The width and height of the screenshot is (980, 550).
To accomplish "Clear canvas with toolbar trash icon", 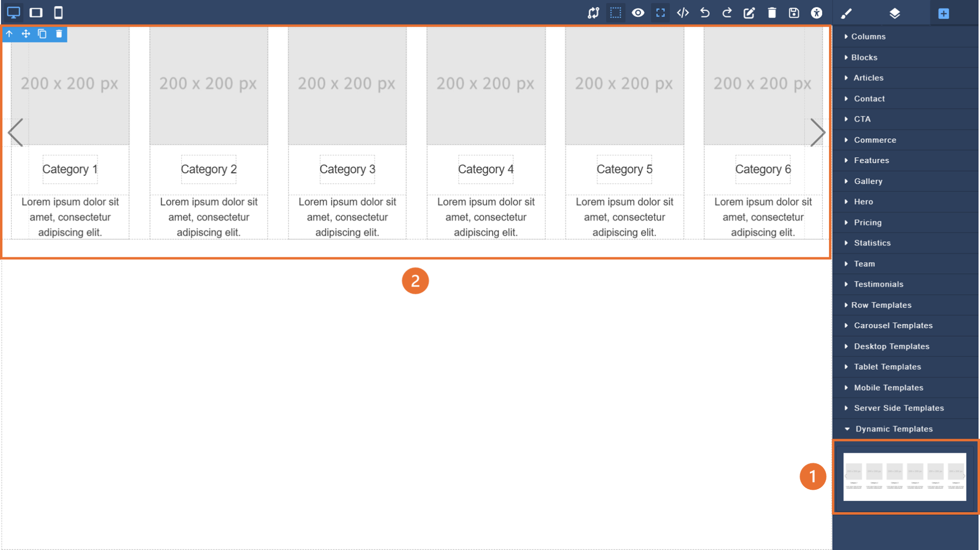I will (x=772, y=13).
